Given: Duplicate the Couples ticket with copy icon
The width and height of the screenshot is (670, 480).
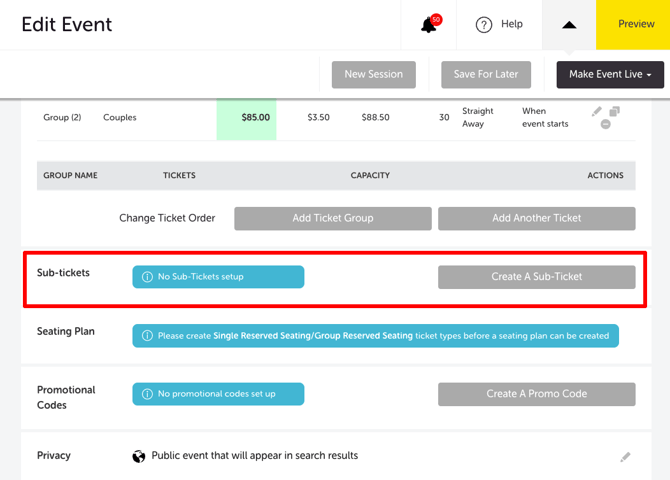Looking at the screenshot, I should (x=614, y=112).
